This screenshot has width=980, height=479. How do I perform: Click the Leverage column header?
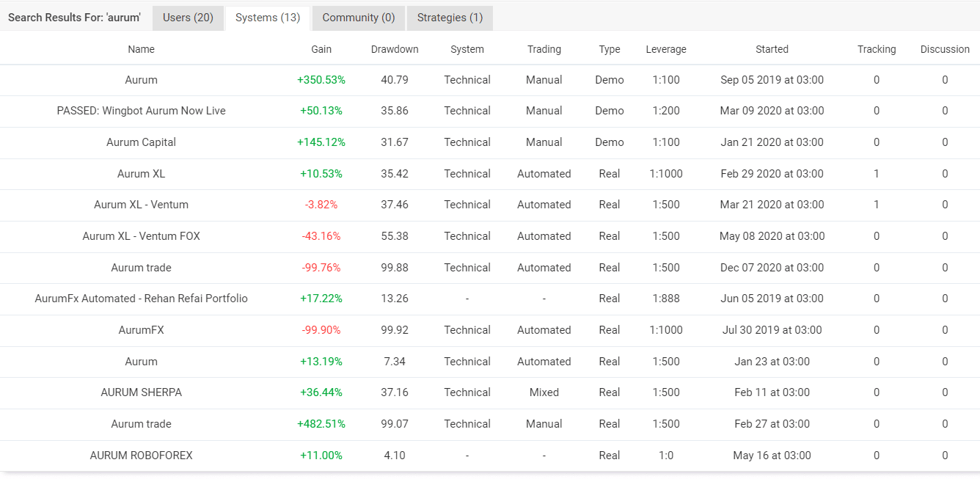666,49
